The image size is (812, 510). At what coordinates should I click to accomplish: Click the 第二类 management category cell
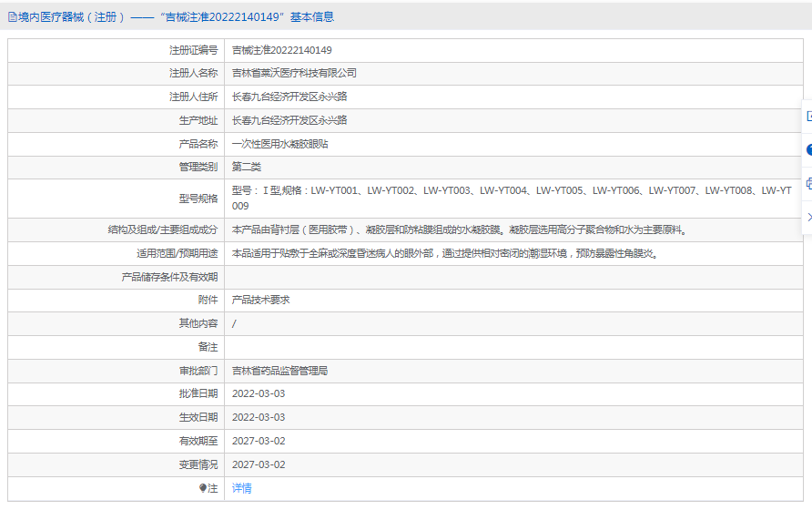[246, 167]
